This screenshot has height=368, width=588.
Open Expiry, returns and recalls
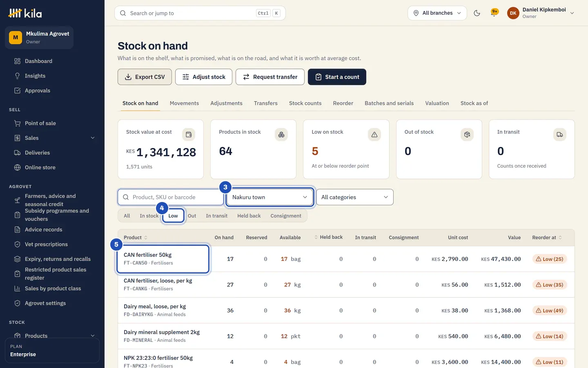point(52,259)
